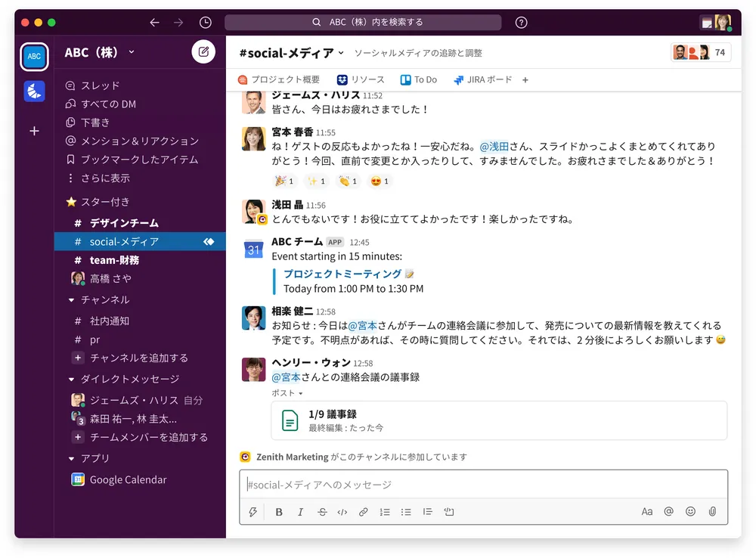This screenshot has width=756, height=558.
Task: Insert a link using the composer link icon
Action: click(x=363, y=512)
